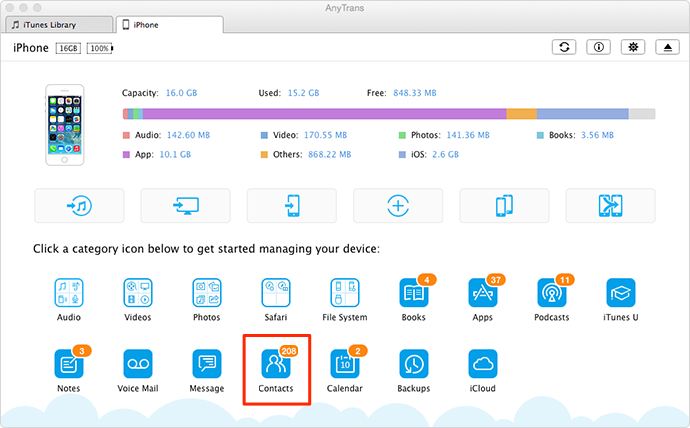This screenshot has width=690, height=428.
Task: Click the orange Others segment of storage bar
Action: (522, 114)
